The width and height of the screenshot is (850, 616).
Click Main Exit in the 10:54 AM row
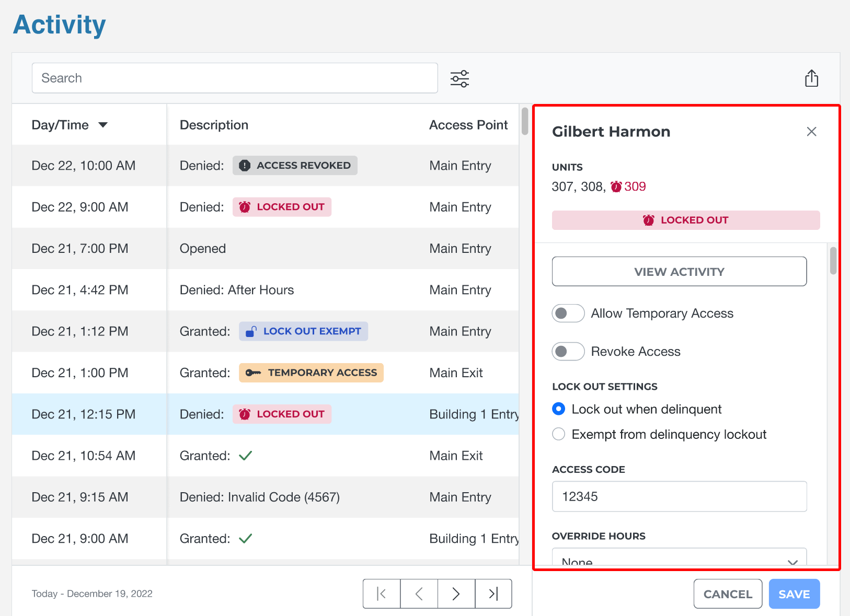(x=456, y=456)
